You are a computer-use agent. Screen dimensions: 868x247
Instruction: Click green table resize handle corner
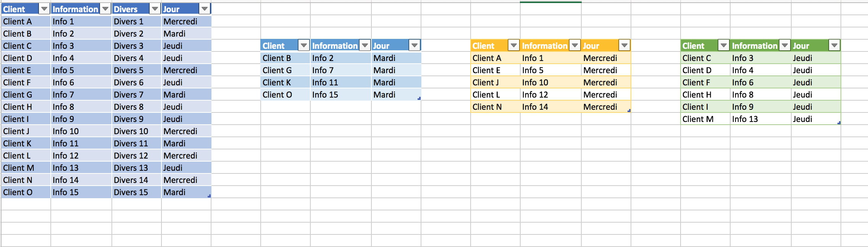click(x=839, y=123)
